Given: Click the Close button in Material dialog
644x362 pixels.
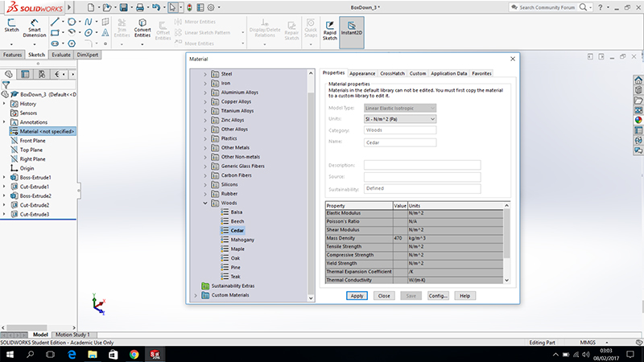Looking at the screenshot, I should point(384,296).
